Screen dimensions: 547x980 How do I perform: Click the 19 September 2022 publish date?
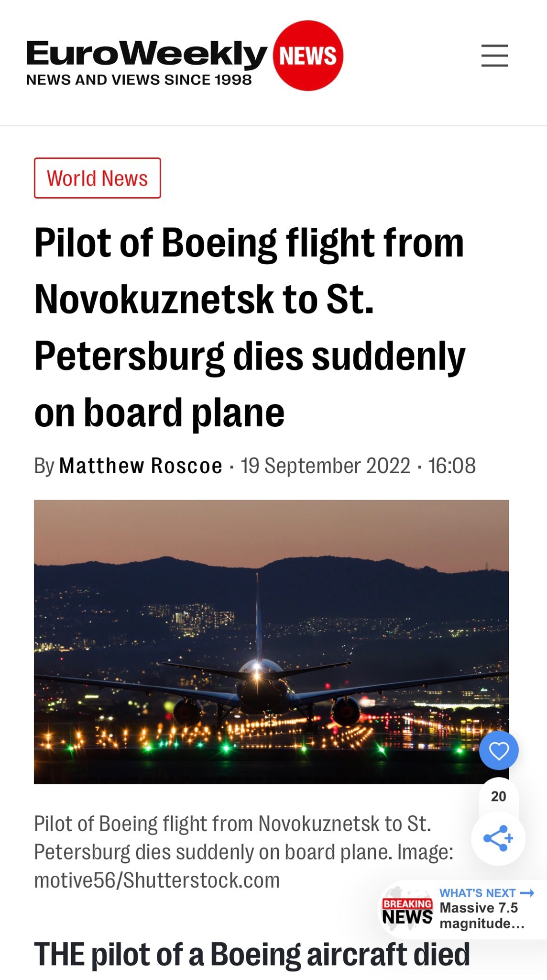pyautogui.click(x=325, y=466)
